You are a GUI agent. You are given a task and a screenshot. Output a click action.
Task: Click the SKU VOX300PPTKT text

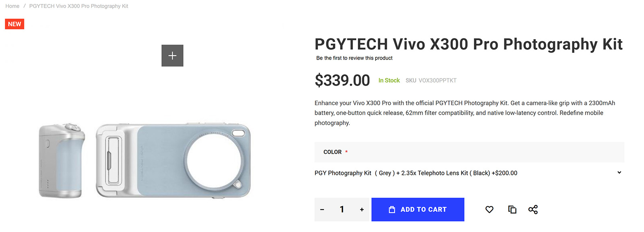pyautogui.click(x=431, y=81)
